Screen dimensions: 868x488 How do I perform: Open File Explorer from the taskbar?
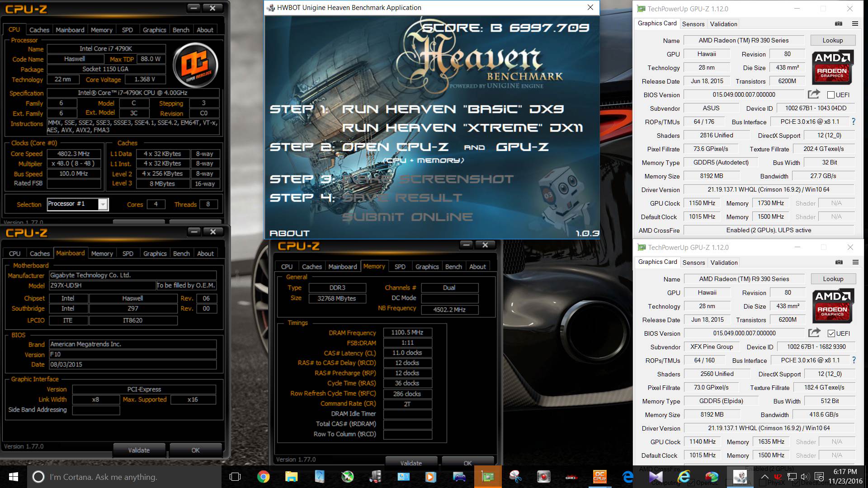(x=291, y=477)
